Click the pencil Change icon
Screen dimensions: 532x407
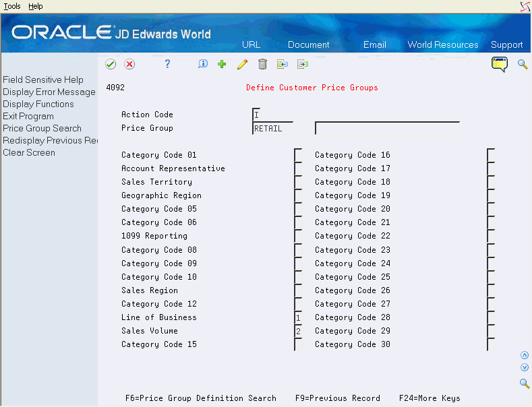pyautogui.click(x=242, y=64)
